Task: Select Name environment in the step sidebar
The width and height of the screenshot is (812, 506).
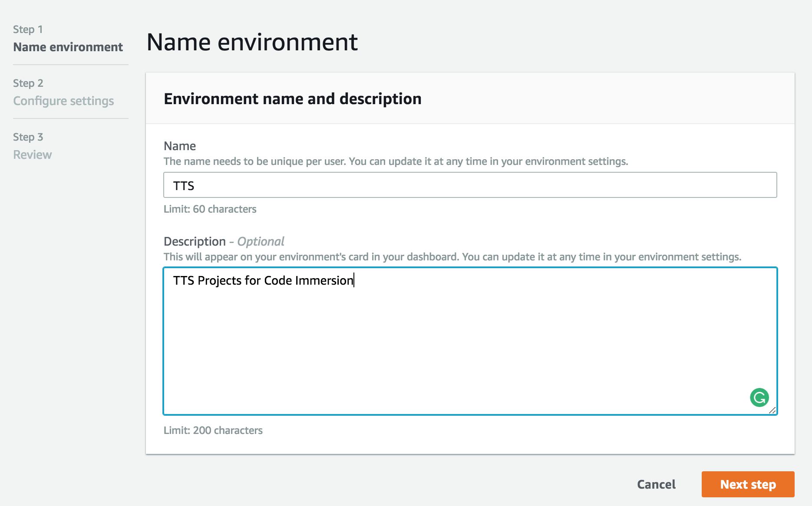Action: click(68, 47)
